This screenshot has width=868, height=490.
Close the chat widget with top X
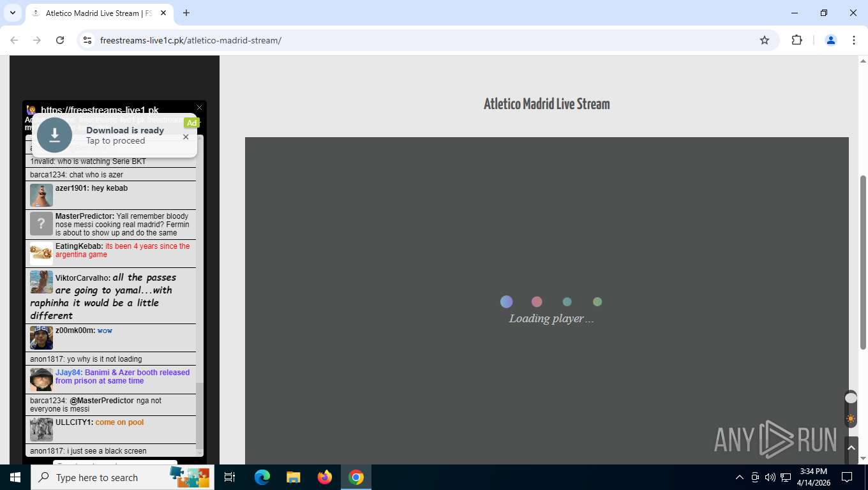199,108
